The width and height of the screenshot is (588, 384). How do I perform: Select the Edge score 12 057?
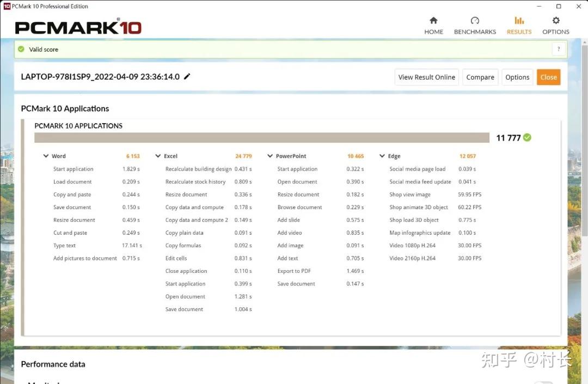click(467, 156)
